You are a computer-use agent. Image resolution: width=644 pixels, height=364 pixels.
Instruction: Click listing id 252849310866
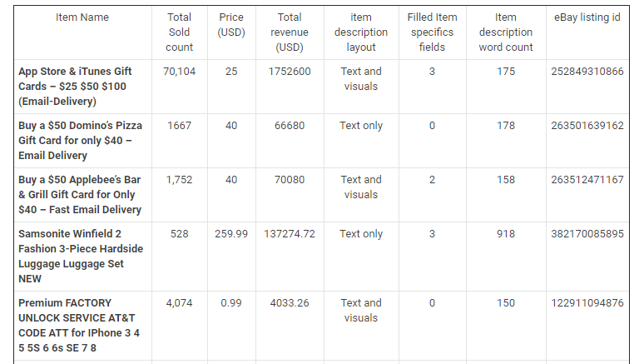[x=587, y=72]
